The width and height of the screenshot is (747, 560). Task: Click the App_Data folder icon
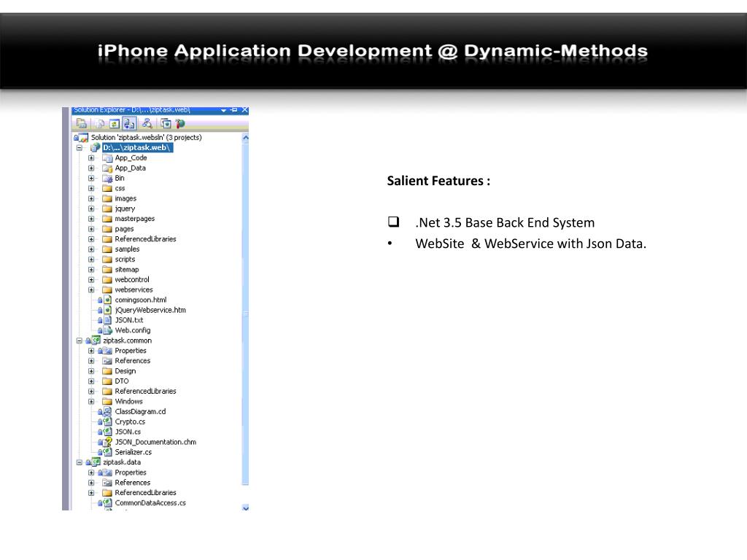(x=107, y=168)
